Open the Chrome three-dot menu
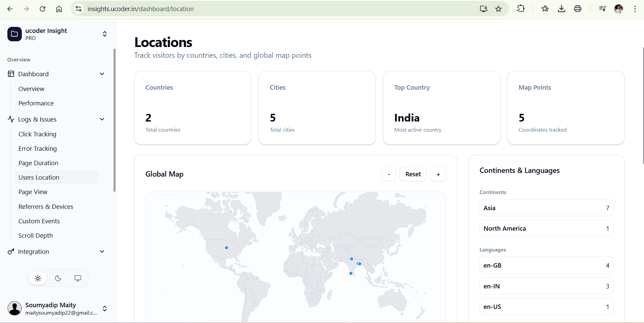This screenshot has height=323, width=644. click(635, 9)
